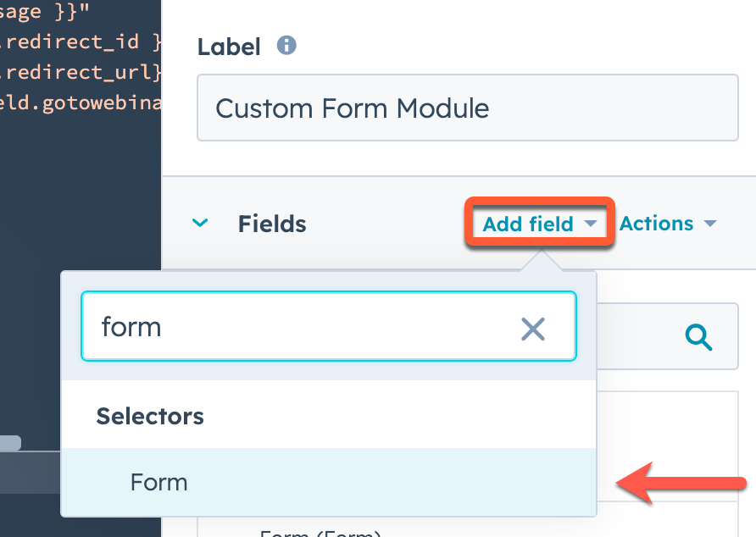The height and width of the screenshot is (537, 756).
Task: Collapse the Fields section chevron
Action: click(x=200, y=224)
